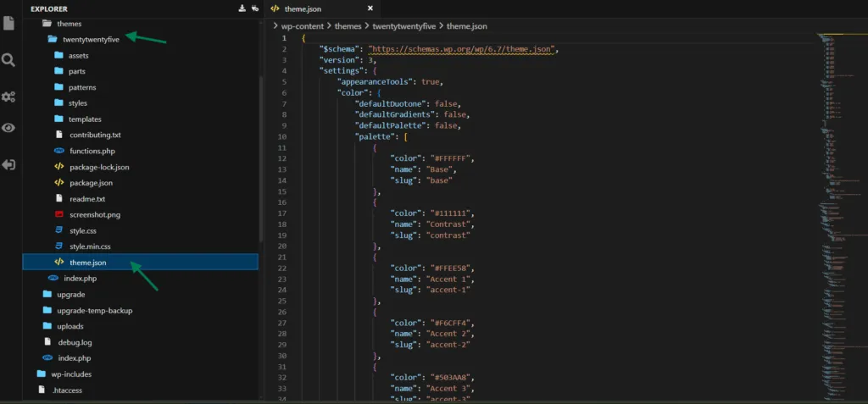Open debug.log file

(75, 342)
